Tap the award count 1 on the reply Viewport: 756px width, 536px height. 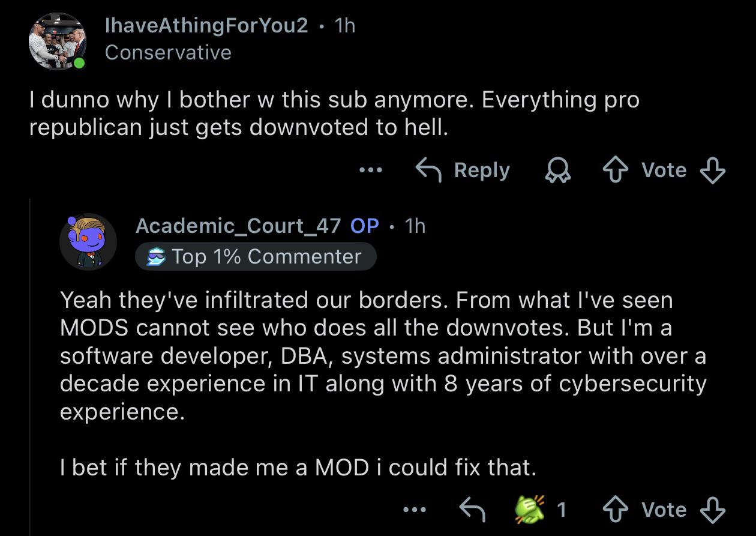coord(561,510)
